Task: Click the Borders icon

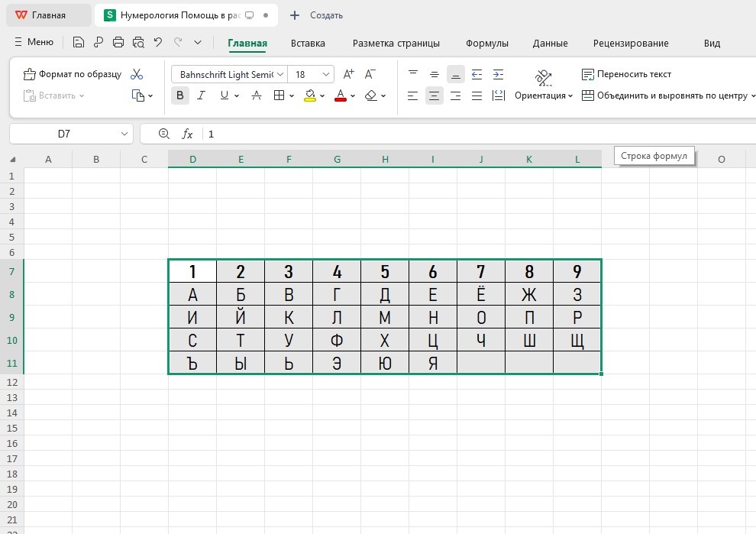Action: tap(279, 95)
